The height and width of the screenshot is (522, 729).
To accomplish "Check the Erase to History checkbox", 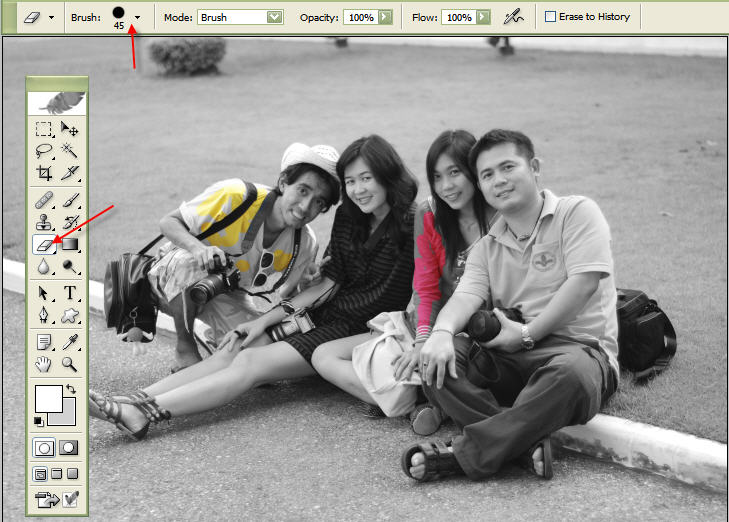I will pos(550,17).
